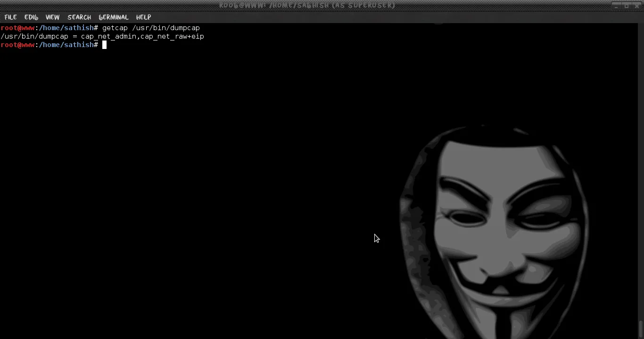Open the Edit menu

[31, 17]
